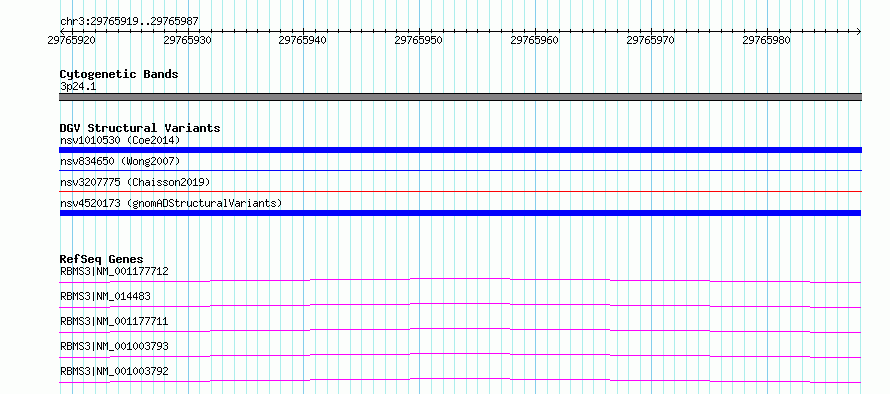Open transcript label RBMS3|NM_001003792
The image size is (890, 394).
click(114, 371)
